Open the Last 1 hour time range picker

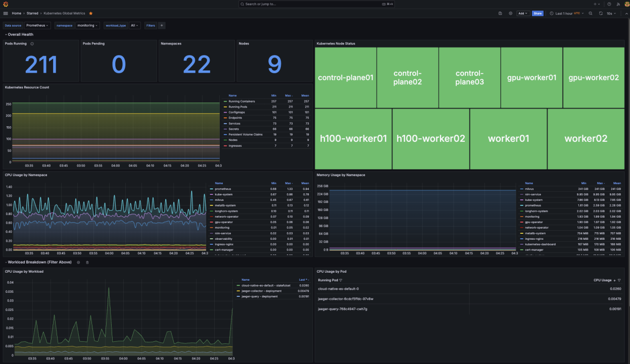tap(567, 13)
